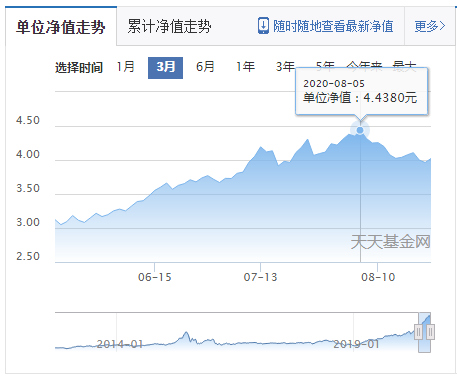Grab the left range slider handle

click(x=418, y=332)
